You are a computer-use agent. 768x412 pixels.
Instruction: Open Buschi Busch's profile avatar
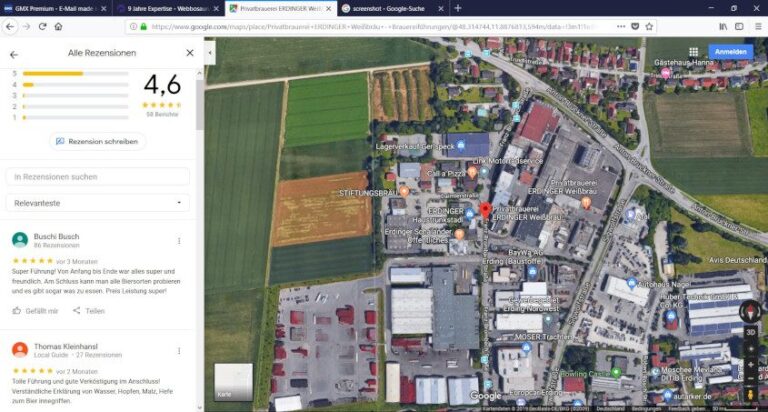(20, 240)
